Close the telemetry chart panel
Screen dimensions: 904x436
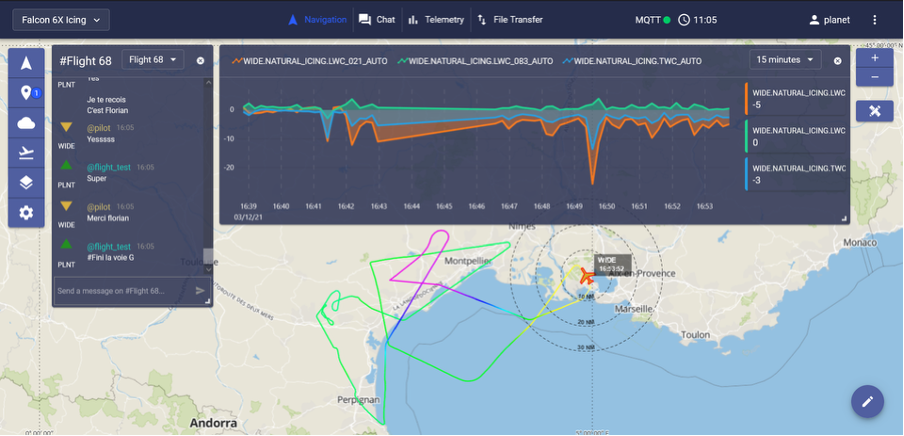click(838, 61)
